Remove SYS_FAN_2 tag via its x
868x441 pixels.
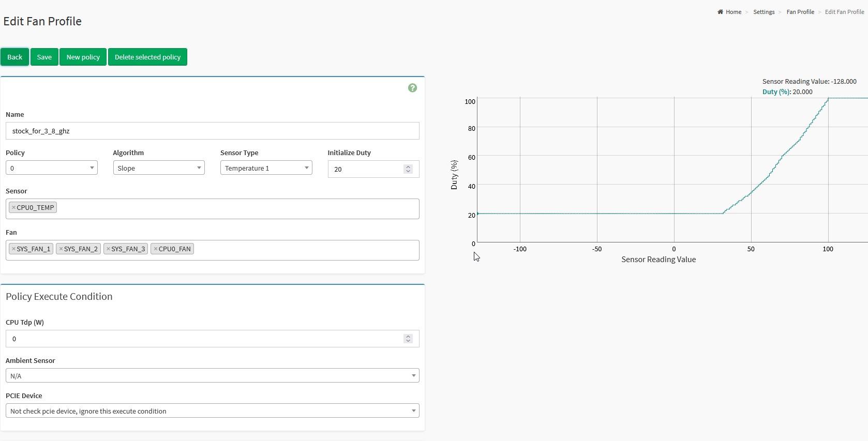point(61,249)
